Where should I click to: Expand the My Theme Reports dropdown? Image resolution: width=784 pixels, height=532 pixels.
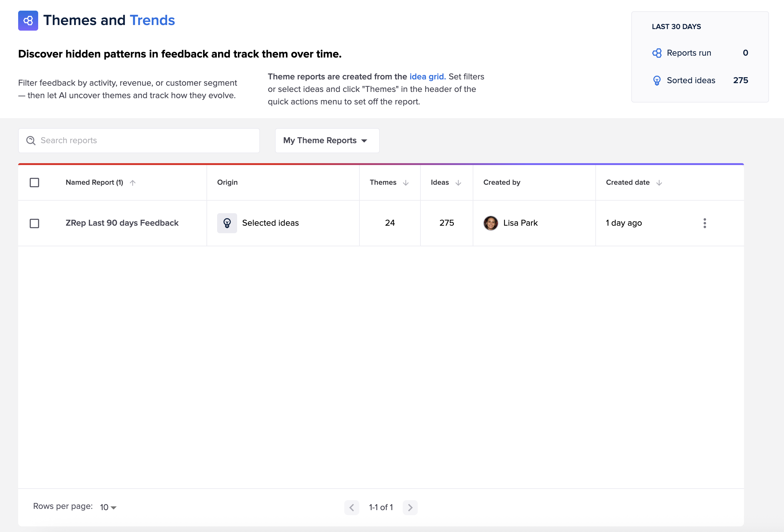(327, 141)
